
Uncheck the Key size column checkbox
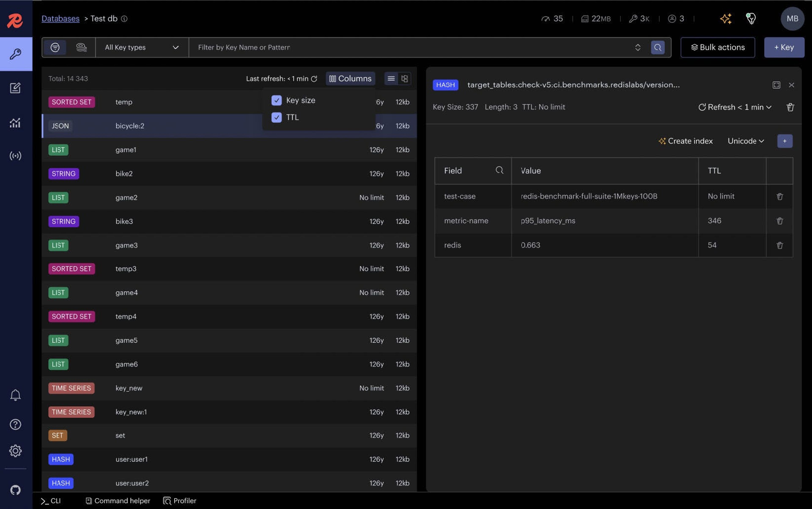[x=276, y=100]
